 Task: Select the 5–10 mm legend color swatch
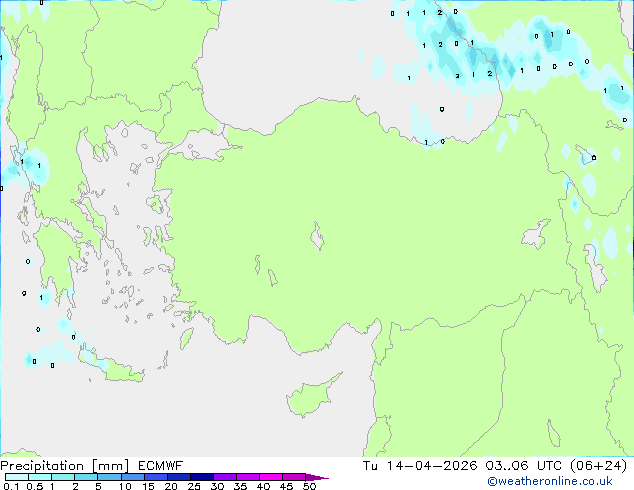click(109, 477)
